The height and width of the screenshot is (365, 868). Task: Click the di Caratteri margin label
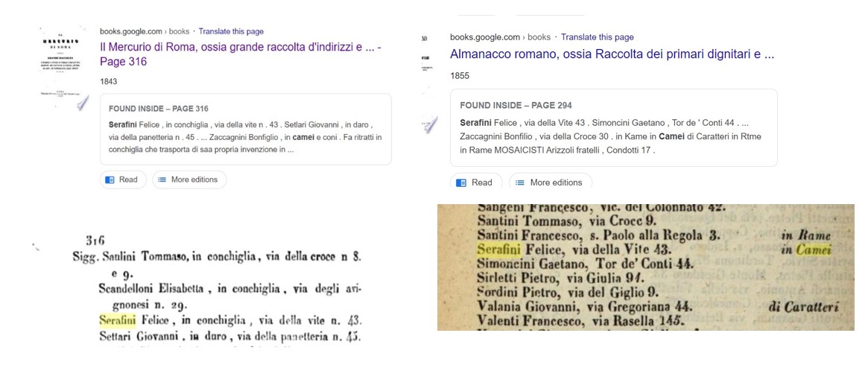coord(804,307)
